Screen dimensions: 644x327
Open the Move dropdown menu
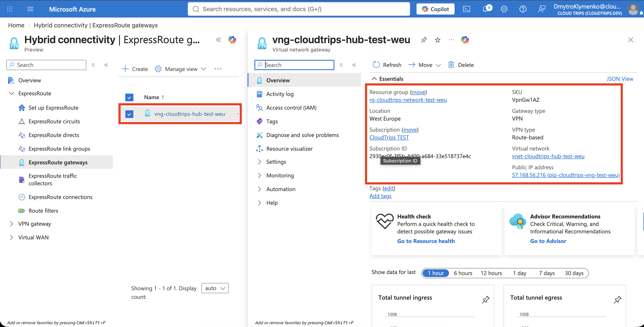pos(424,65)
